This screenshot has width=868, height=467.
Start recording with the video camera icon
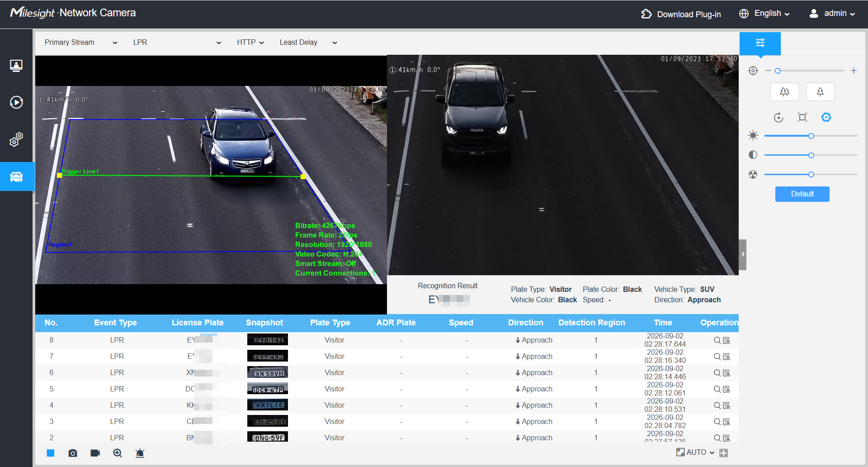(95, 453)
